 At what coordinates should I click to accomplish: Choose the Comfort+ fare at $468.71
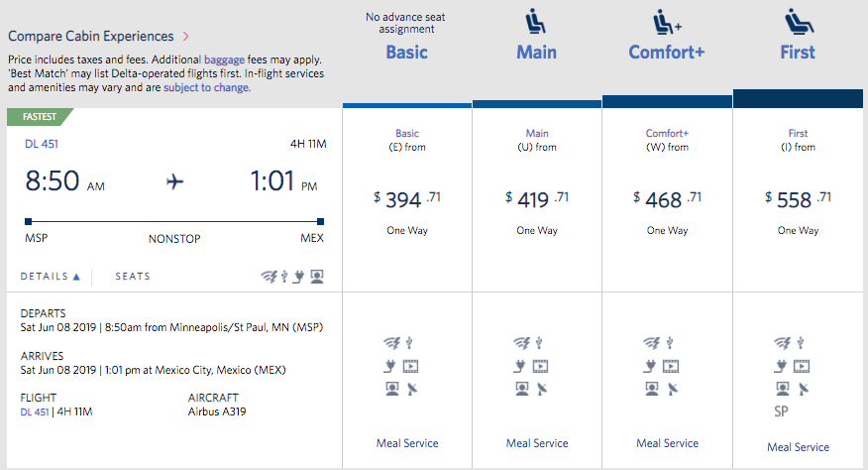pyautogui.click(x=667, y=198)
